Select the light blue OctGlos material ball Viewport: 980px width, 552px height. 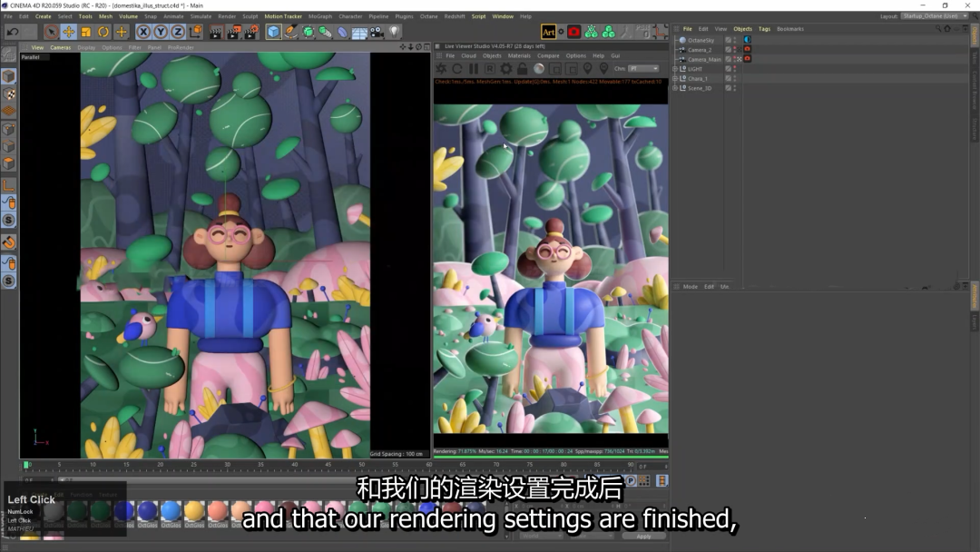pyautogui.click(x=171, y=511)
